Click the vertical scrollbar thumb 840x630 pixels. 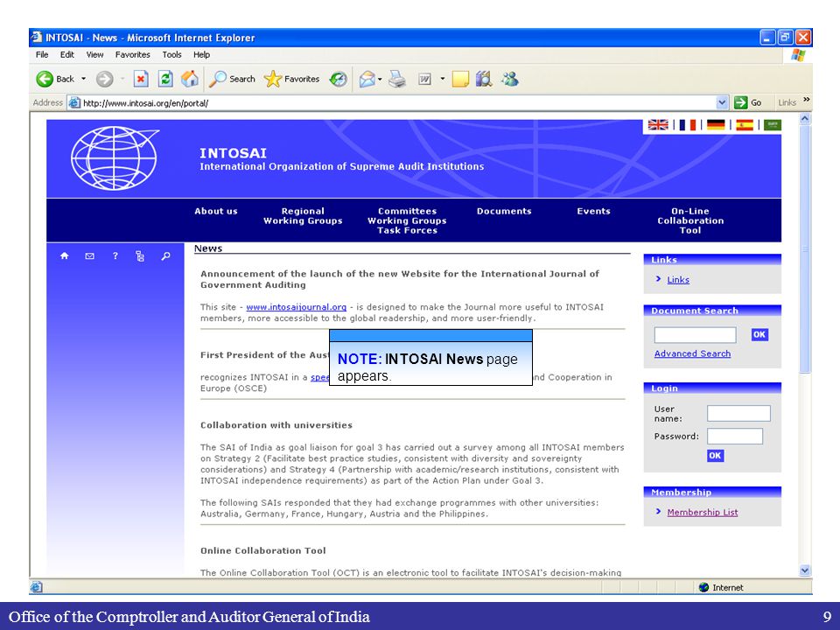(x=805, y=249)
